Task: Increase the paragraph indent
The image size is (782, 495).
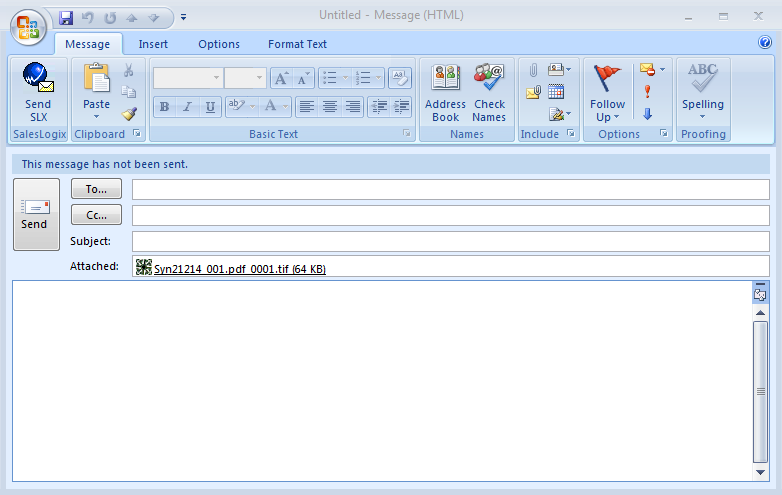Action: click(401, 107)
